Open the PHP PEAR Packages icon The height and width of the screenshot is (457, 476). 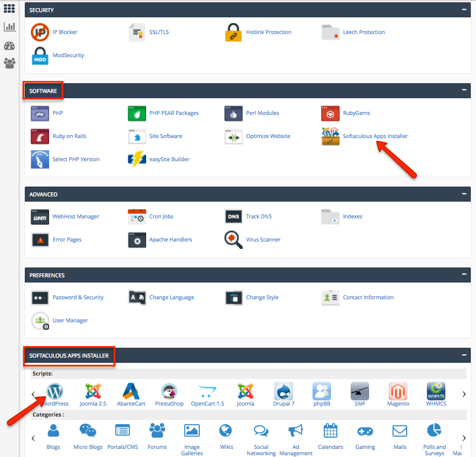(x=136, y=113)
